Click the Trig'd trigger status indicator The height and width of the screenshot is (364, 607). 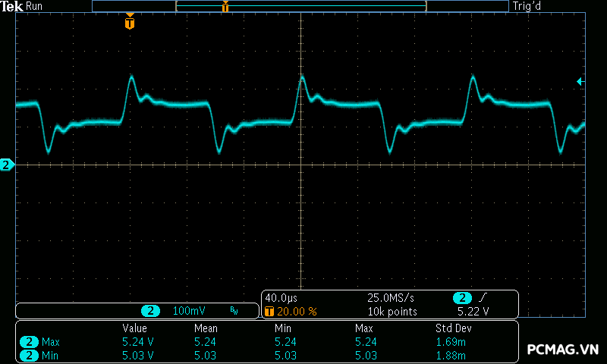tap(528, 6)
